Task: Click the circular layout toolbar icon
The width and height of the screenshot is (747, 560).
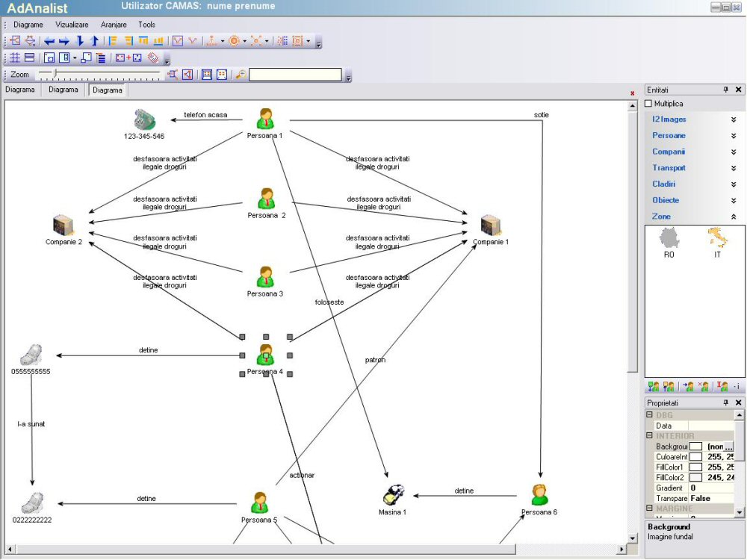Action: coord(234,41)
